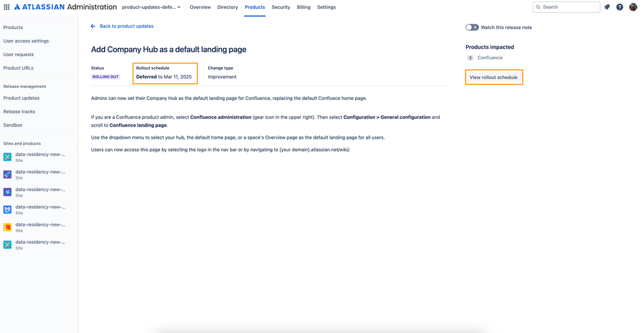Open Sandbox in the sidebar

click(x=13, y=125)
